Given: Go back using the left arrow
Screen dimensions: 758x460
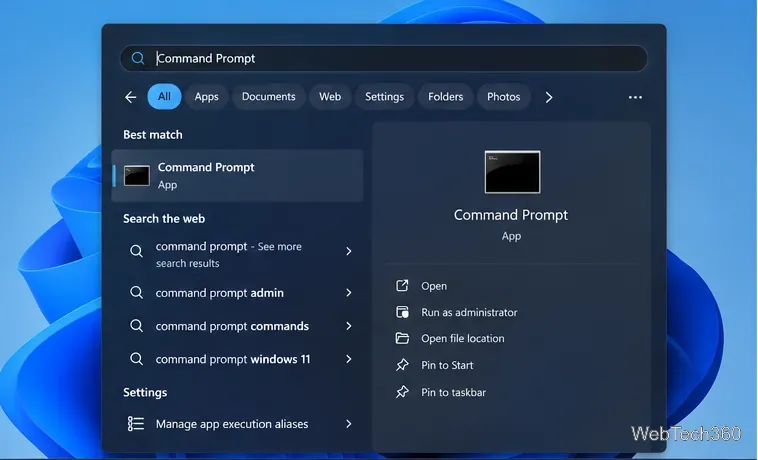Looking at the screenshot, I should [x=131, y=97].
